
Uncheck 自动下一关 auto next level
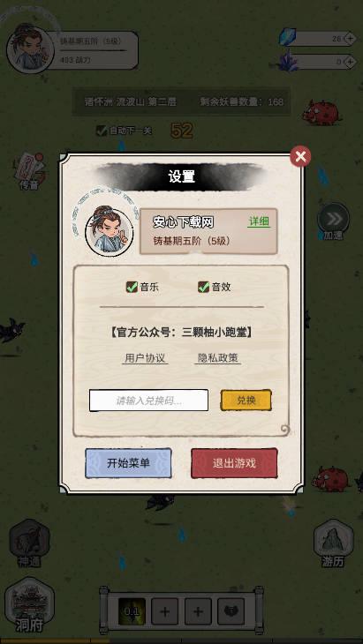click(102, 131)
